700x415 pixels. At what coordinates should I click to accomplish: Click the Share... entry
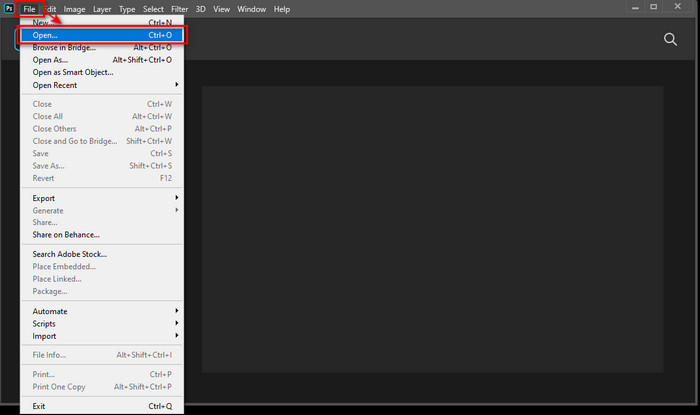102,222
